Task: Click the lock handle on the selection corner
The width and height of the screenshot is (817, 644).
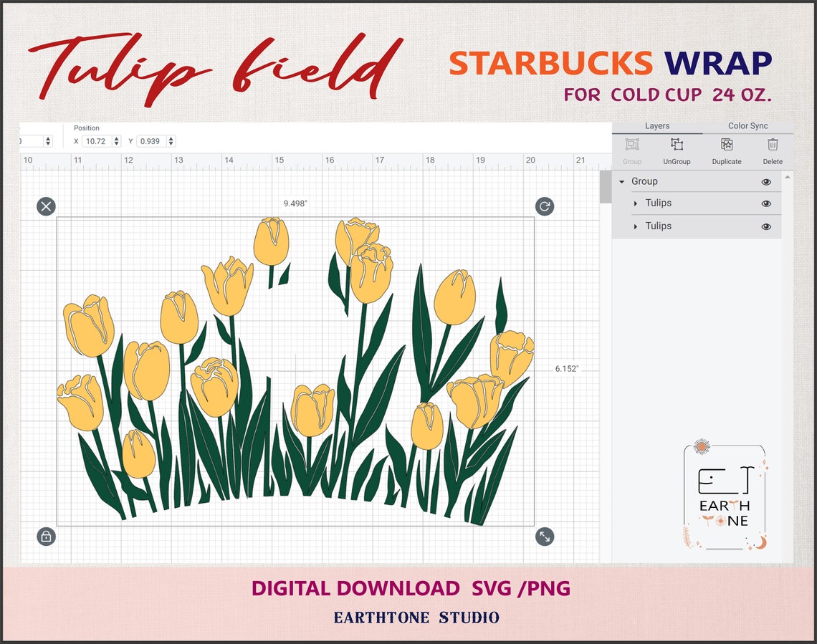Action: tap(45, 536)
